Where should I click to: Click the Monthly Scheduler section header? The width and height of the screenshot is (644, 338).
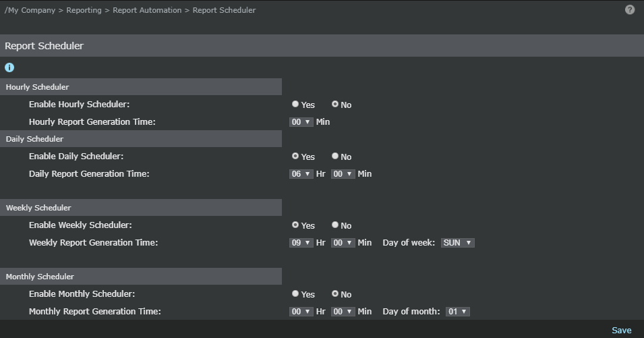tap(141, 277)
